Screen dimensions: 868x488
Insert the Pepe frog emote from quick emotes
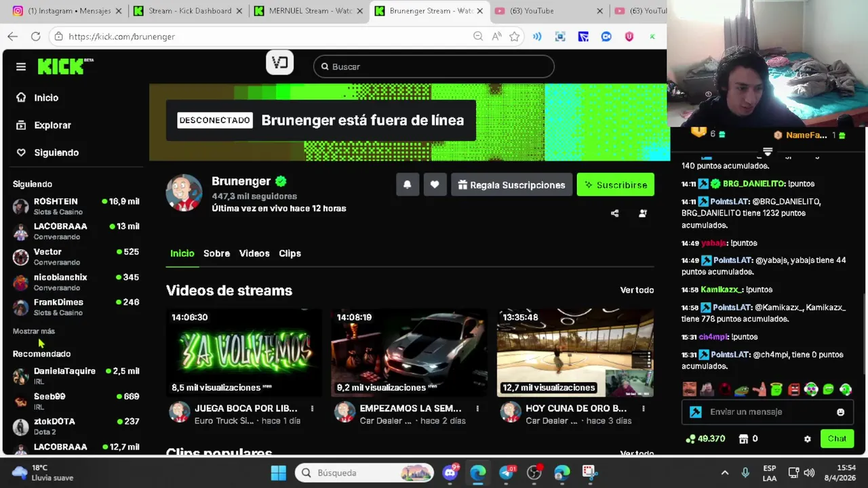[x=742, y=390]
